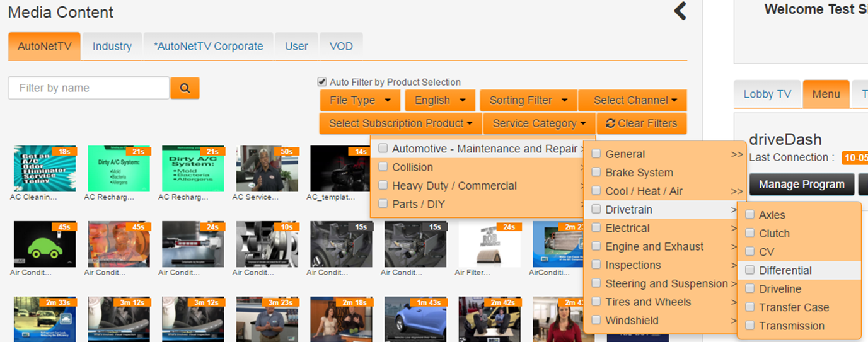Screen dimensions: 868x342
Task: Switch to the Industry tab
Action: pos(112,47)
